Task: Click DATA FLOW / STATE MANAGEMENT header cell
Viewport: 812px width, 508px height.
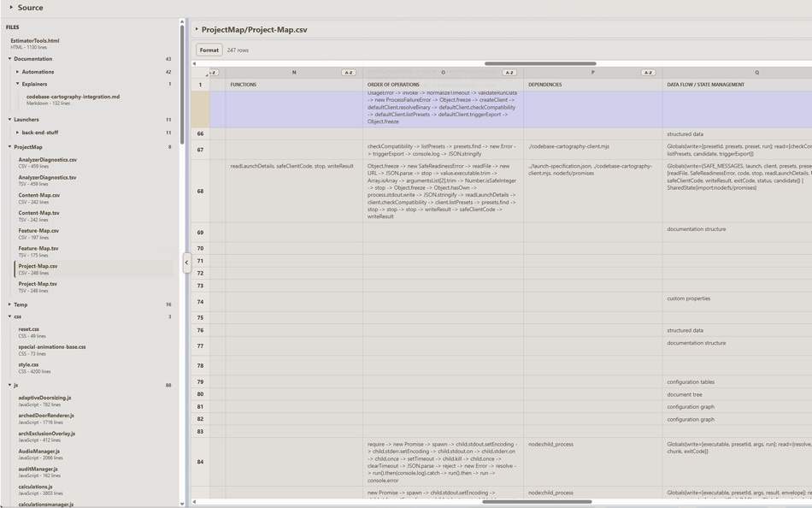Action: (737, 85)
